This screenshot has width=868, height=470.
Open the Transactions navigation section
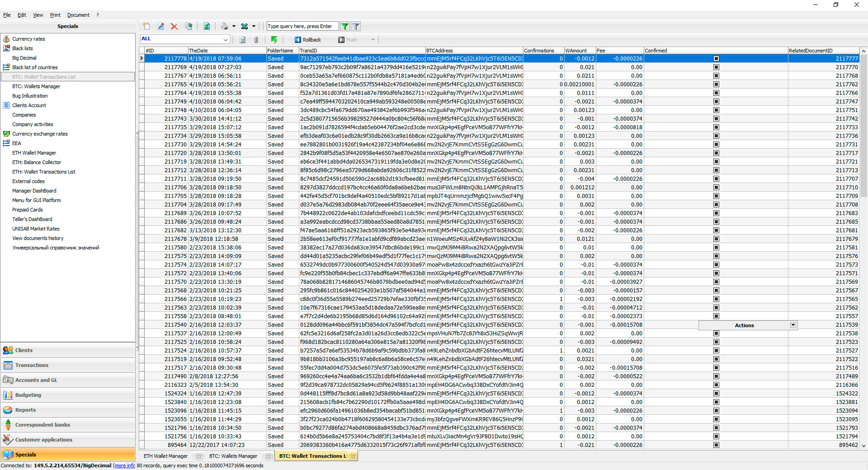tap(68, 365)
